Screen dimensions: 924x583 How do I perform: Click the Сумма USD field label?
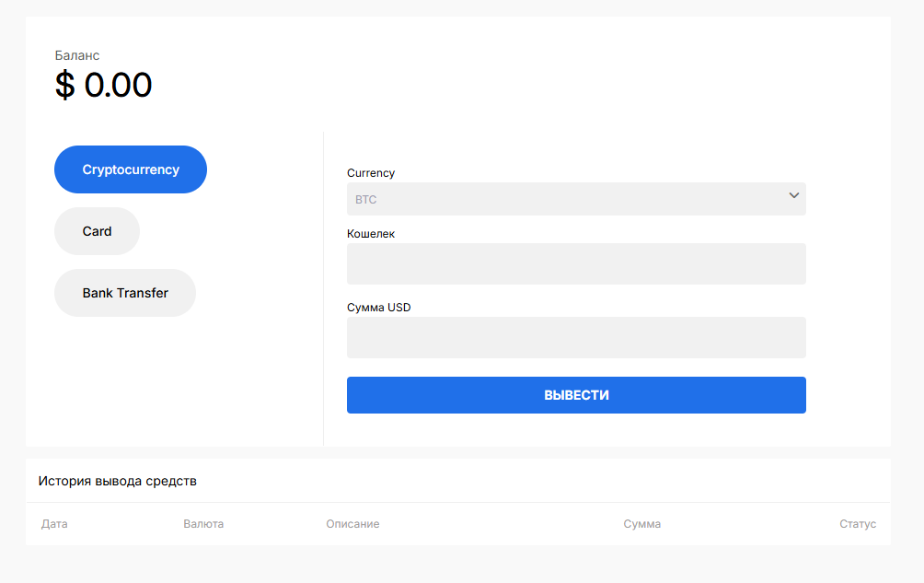point(379,308)
